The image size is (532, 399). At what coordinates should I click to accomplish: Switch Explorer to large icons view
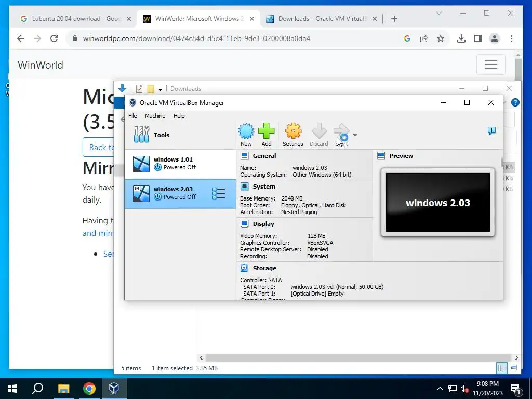coord(513,368)
